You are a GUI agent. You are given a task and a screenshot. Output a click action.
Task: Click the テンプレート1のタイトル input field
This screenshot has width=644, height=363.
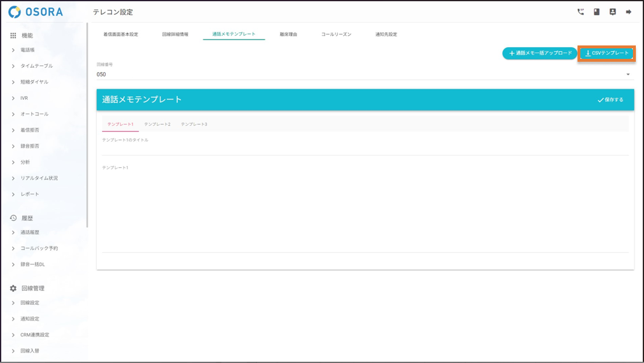point(365,149)
